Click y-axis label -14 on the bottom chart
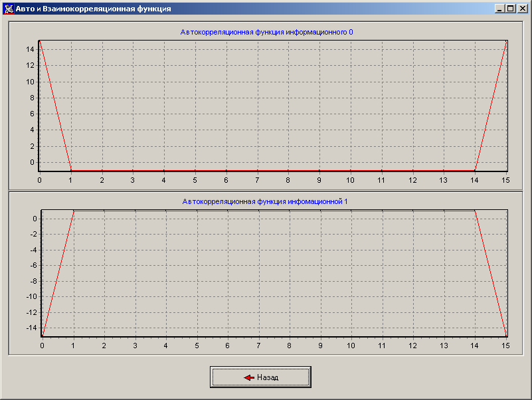Image resolution: width=532 pixels, height=400 pixels. pyautogui.click(x=32, y=328)
